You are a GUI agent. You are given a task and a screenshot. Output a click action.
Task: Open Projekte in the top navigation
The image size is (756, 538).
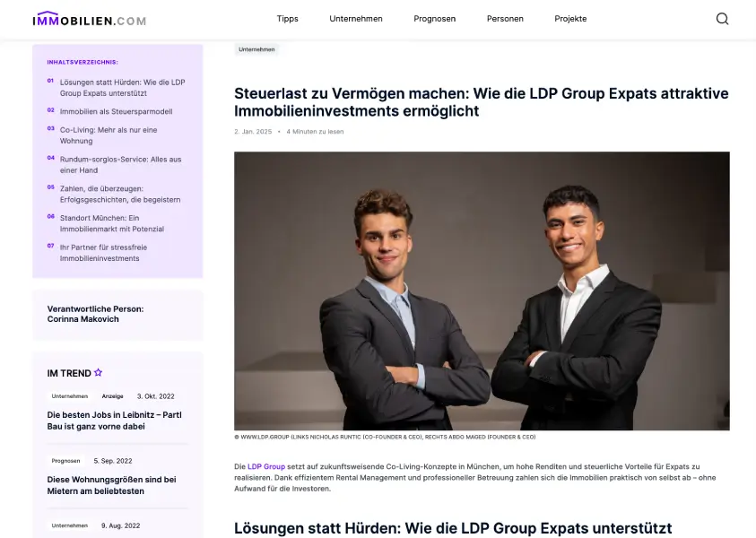(570, 19)
